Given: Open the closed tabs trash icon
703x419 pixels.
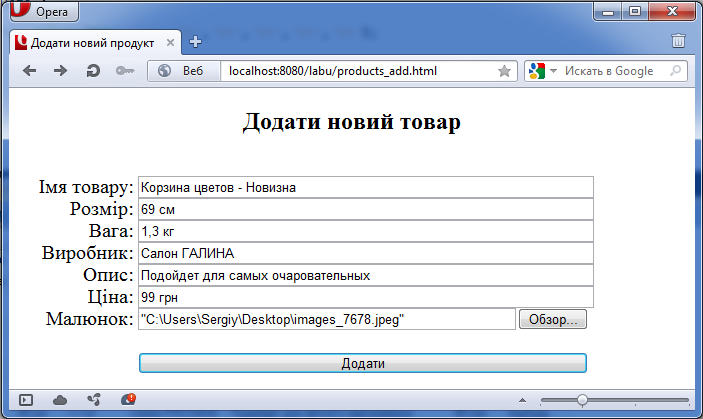Looking at the screenshot, I should [x=678, y=41].
